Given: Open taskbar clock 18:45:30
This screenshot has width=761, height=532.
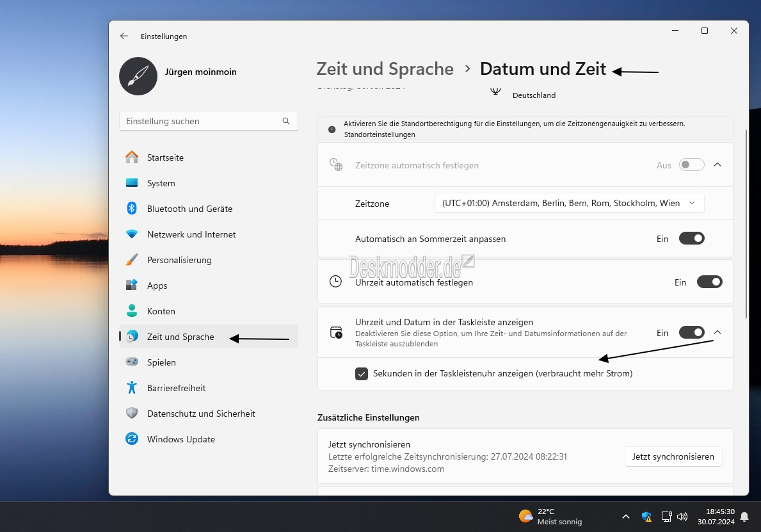Looking at the screenshot, I should pos(716,517).
